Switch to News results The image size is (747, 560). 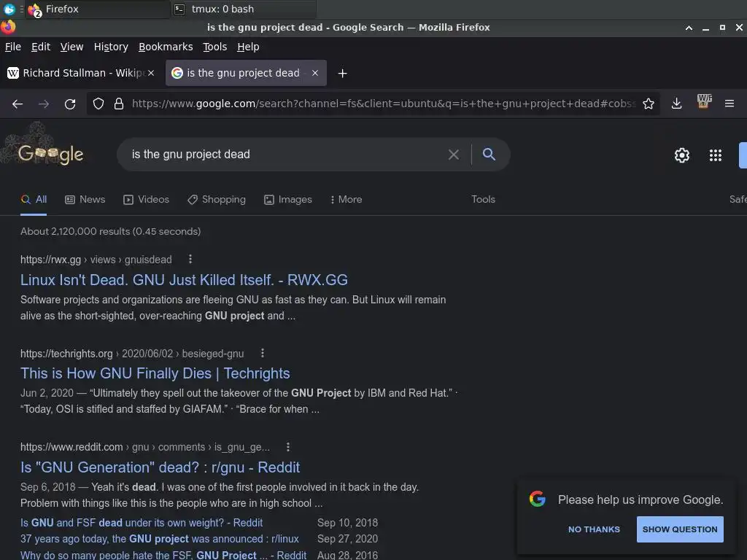tap(85, 200)
